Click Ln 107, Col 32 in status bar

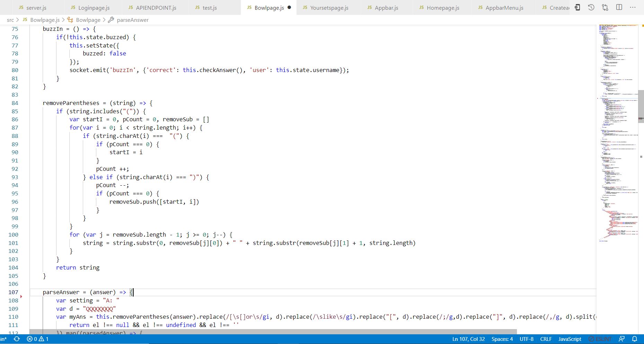[x=468, y=339]
